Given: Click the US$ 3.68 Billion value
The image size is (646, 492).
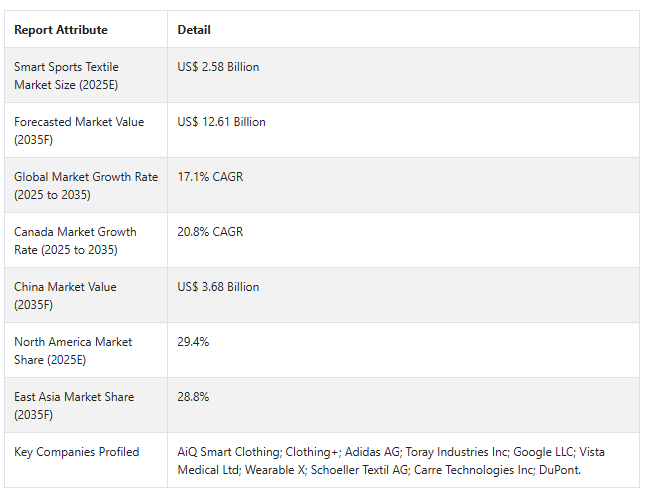Looking at the screenshot, I should coord(218,287).
